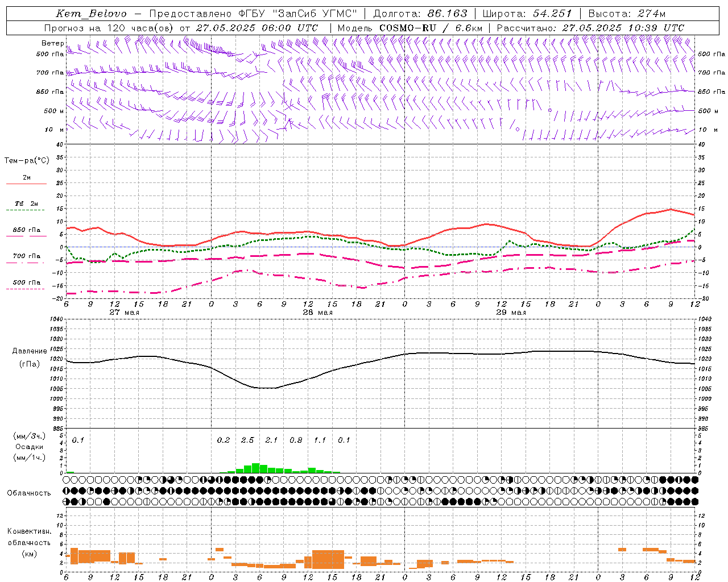Click the Осадки panel label

click(x=30, y=447)
